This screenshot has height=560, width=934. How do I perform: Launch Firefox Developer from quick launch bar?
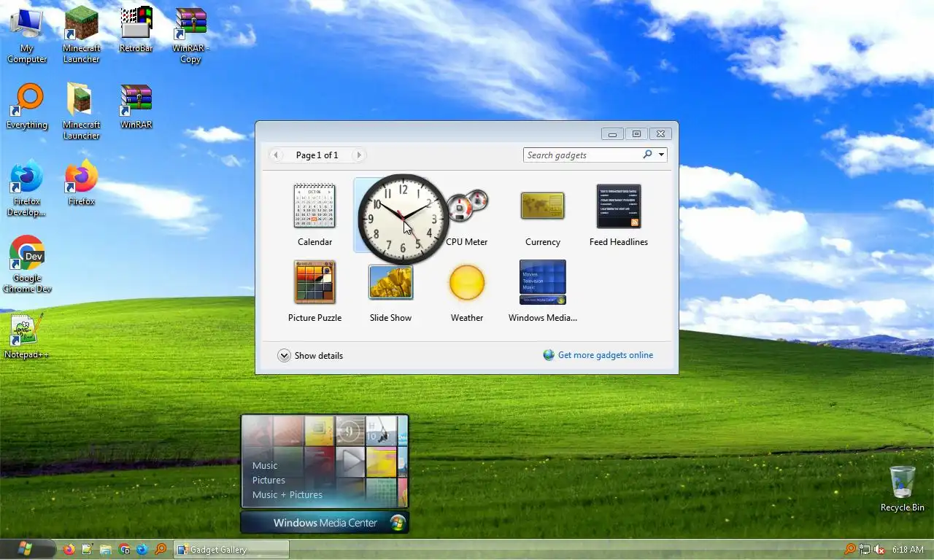(x=142, y=549)
